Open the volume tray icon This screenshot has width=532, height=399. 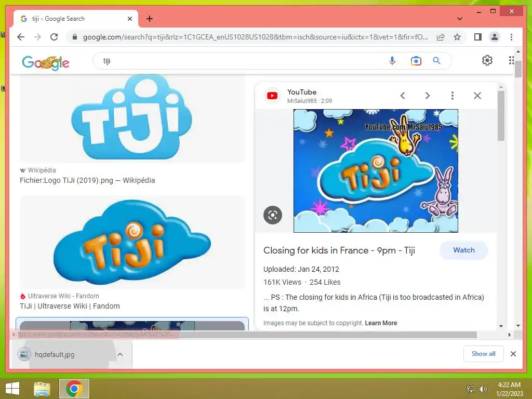click(x=483, y=389)
